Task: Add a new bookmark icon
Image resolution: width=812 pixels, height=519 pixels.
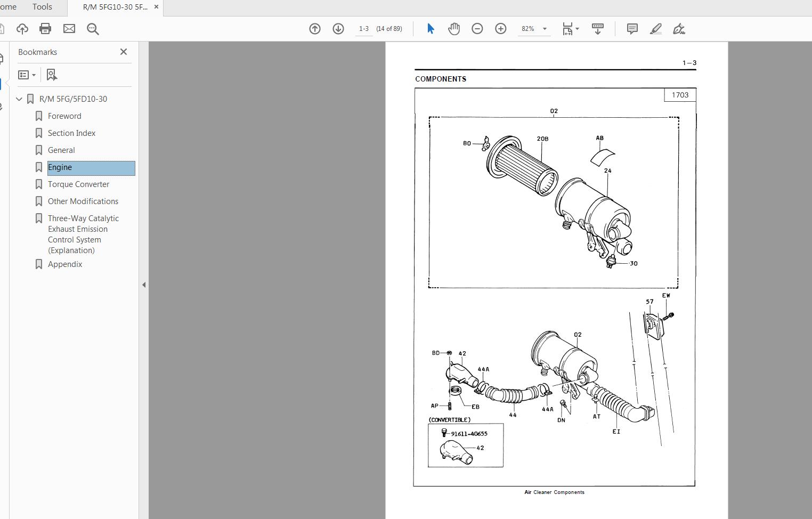Action: 52,75
